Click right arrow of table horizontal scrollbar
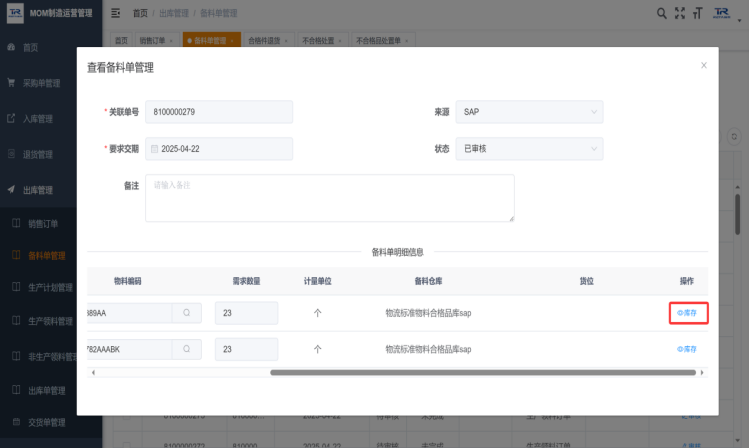The image size is (749, 448). pyautogui.click(x=702, y=373)
